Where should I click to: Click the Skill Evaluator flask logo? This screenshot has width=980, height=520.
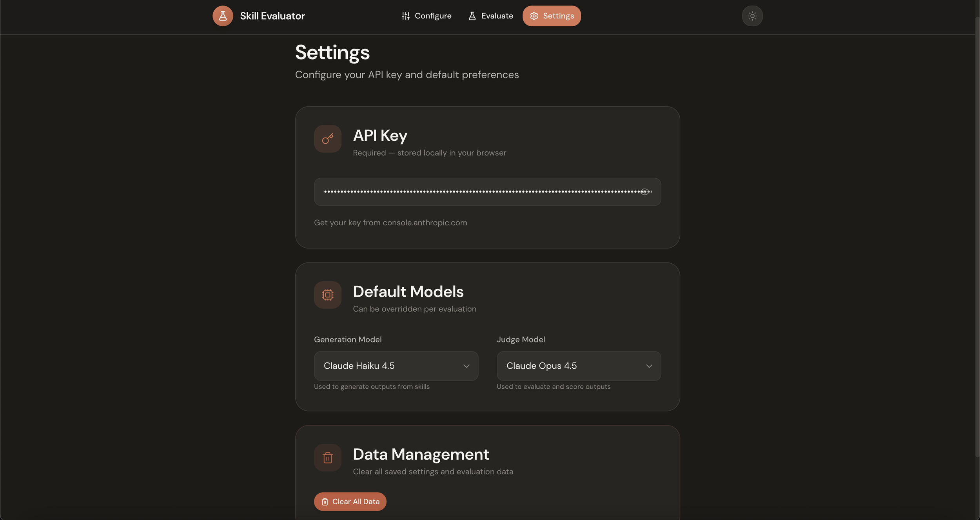tap(223, 16)
